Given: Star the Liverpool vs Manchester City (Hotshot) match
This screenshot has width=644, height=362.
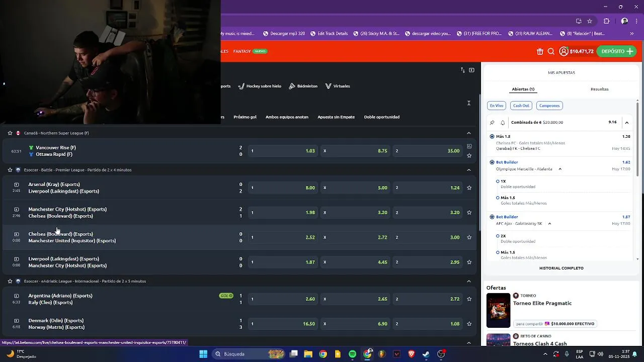Looking at the screenshot, I should pos(469,262).
